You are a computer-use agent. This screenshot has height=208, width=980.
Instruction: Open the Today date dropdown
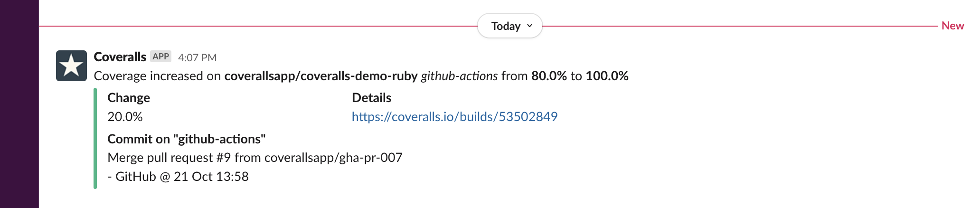[506, 26]
